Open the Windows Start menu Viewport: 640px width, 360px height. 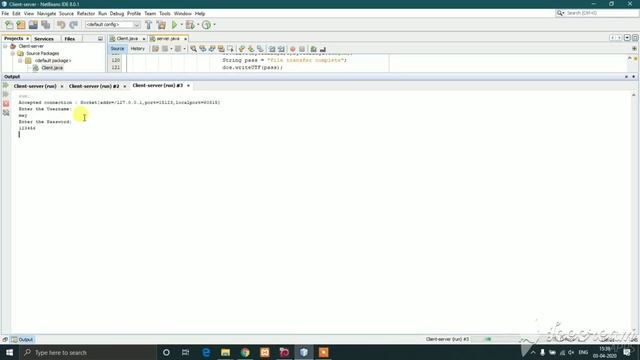(9, 352)
